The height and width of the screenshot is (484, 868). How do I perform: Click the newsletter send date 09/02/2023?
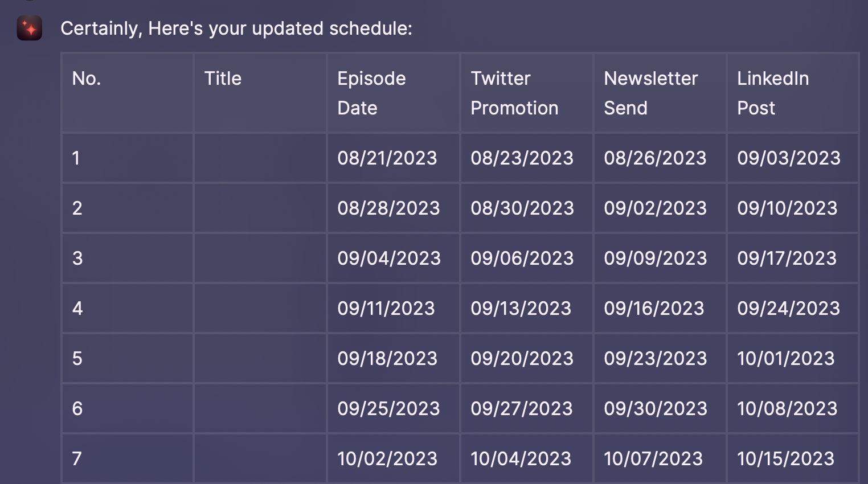coord(656,208)
